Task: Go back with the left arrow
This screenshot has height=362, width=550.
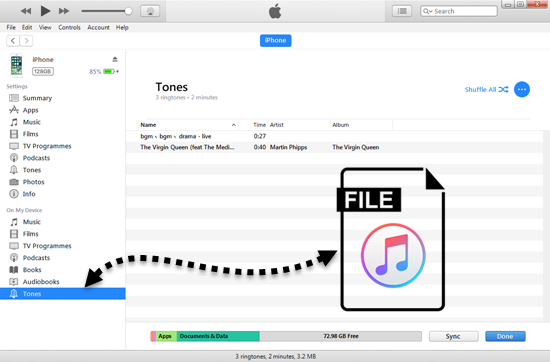Action: (x=13, y=41)
